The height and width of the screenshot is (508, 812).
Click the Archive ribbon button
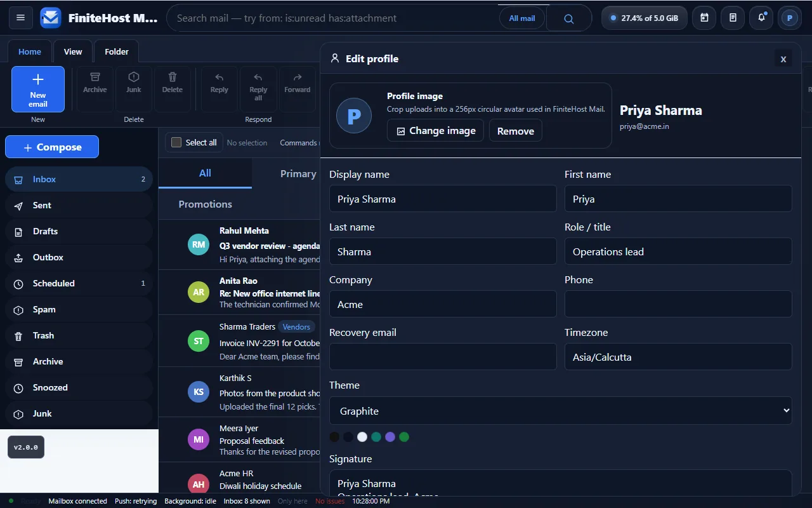pyautogui.click(x=95, y=90)
